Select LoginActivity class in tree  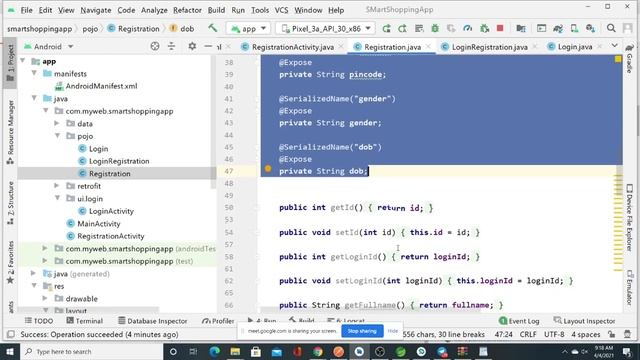(x=111, y=211)
